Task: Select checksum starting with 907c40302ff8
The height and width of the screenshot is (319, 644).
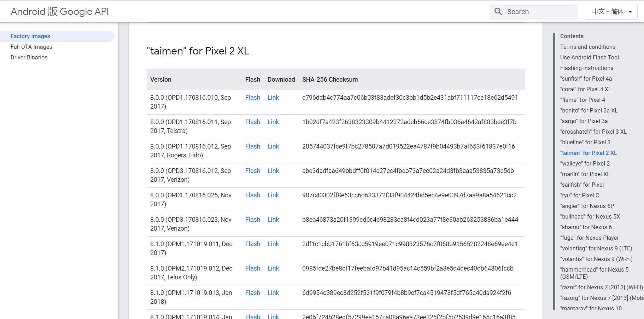Action: pos(409,195)
